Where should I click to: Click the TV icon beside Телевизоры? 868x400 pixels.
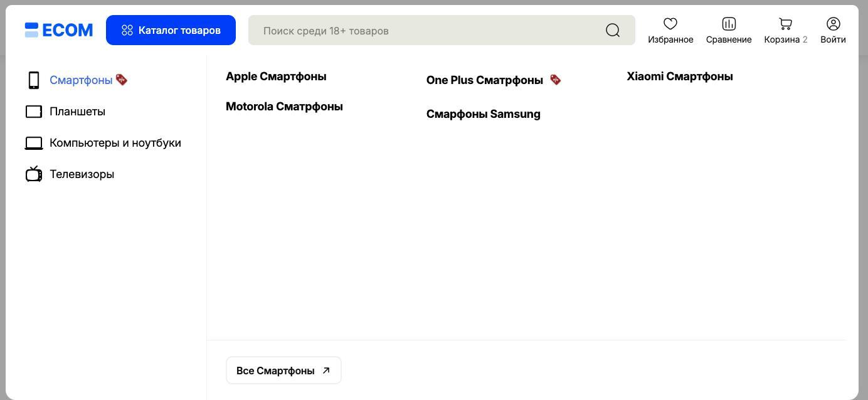pos(34,174)
